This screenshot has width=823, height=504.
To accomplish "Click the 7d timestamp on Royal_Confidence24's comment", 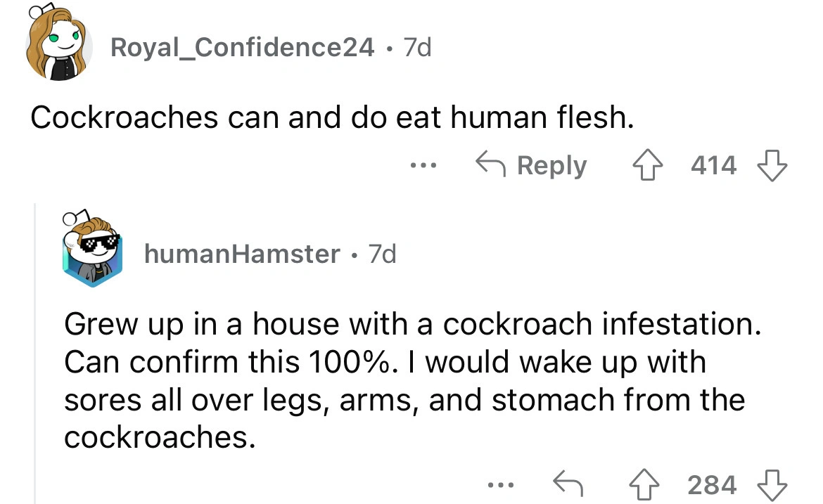I will tap(416, 48).
